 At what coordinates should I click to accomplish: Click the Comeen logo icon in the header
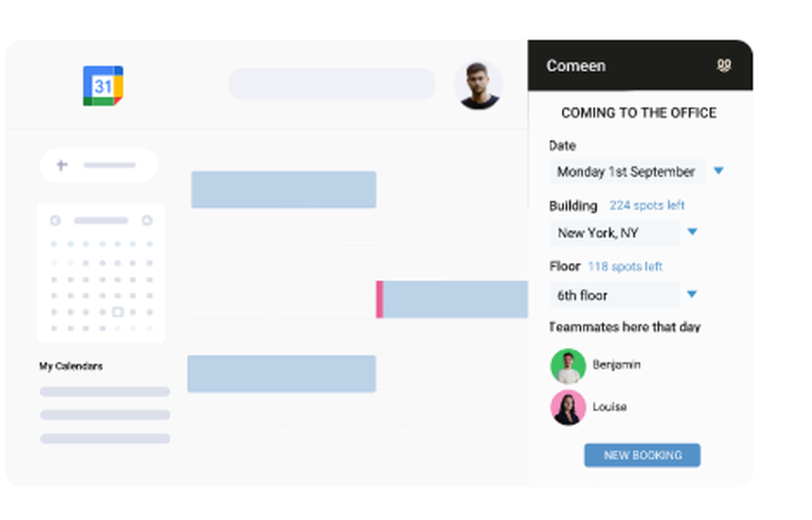pyautogui.click(x=723, y=65)
